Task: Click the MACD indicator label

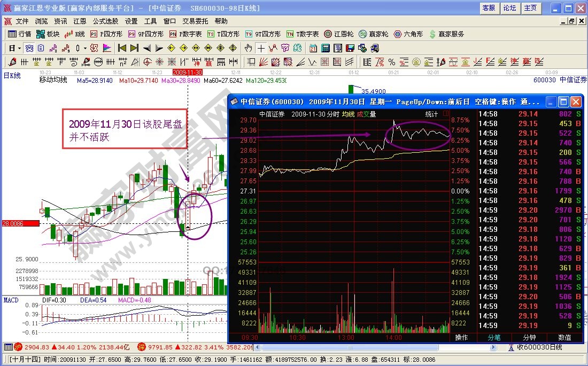Action: pyautogui.click(x=11, y=300)
